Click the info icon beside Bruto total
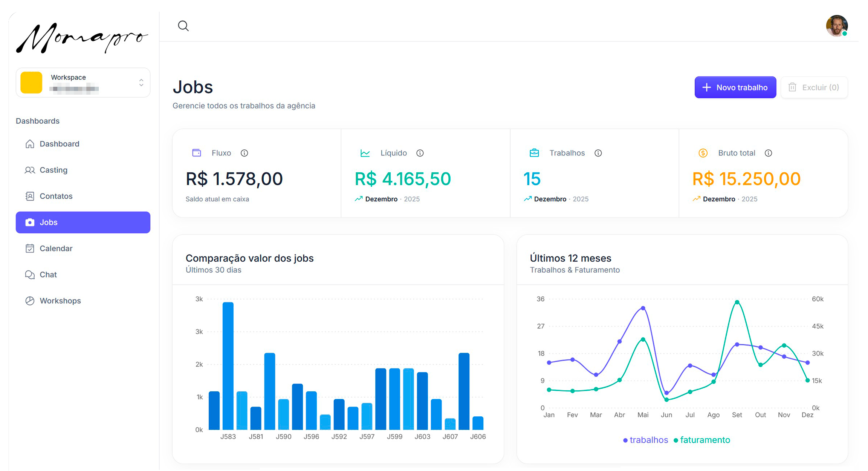The width and height of the screenshot is (868, 471). pyautogui.click(x=768, y=153)
